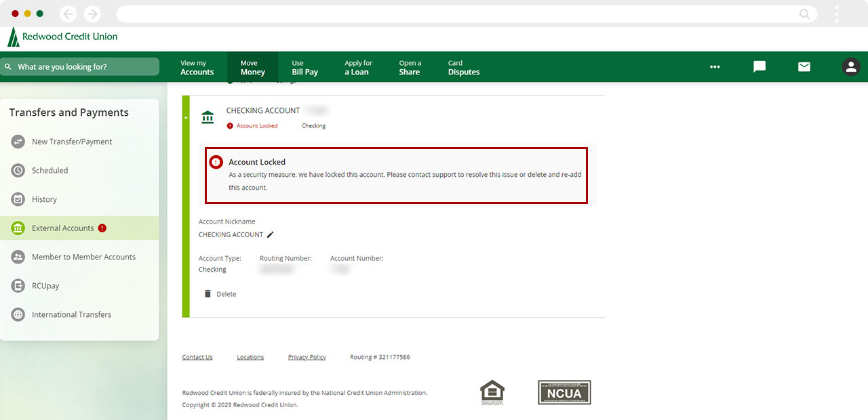Click the Transfers and Payments heading
The width and height of the screenshot is (868, 420).
69,112
